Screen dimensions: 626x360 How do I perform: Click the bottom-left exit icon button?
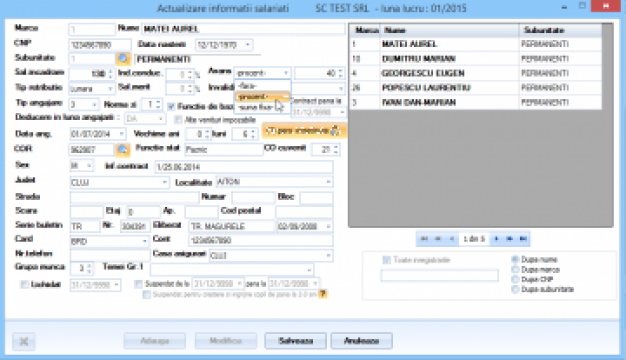[24, 342]
